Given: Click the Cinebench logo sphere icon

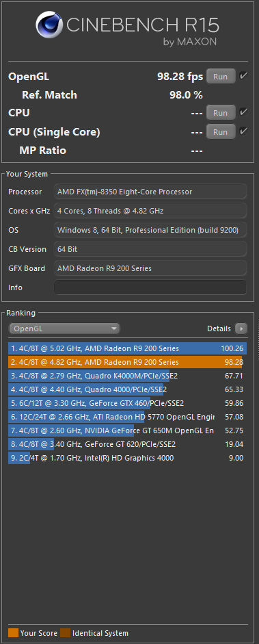Looking at the screenshot, I should pos(49,25).
